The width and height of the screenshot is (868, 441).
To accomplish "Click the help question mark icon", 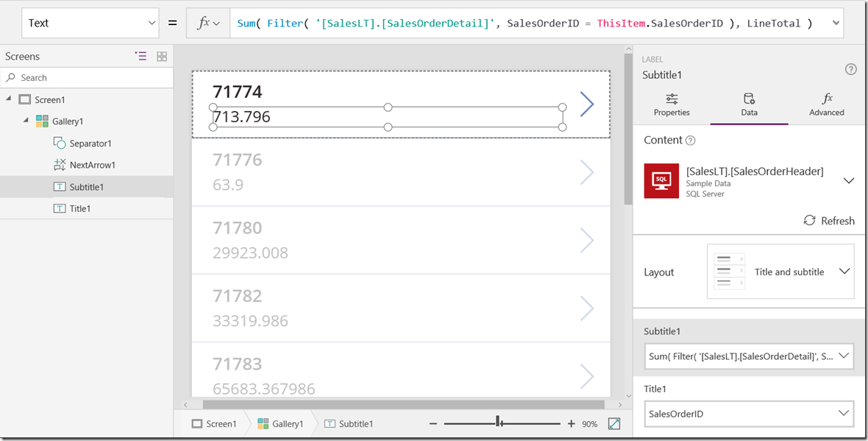I will (x=850, y=69).
